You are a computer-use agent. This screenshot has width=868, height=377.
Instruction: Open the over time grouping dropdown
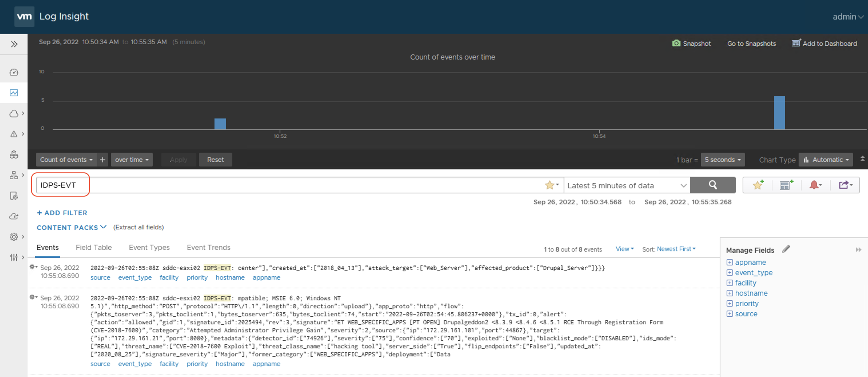pos(132,160)
